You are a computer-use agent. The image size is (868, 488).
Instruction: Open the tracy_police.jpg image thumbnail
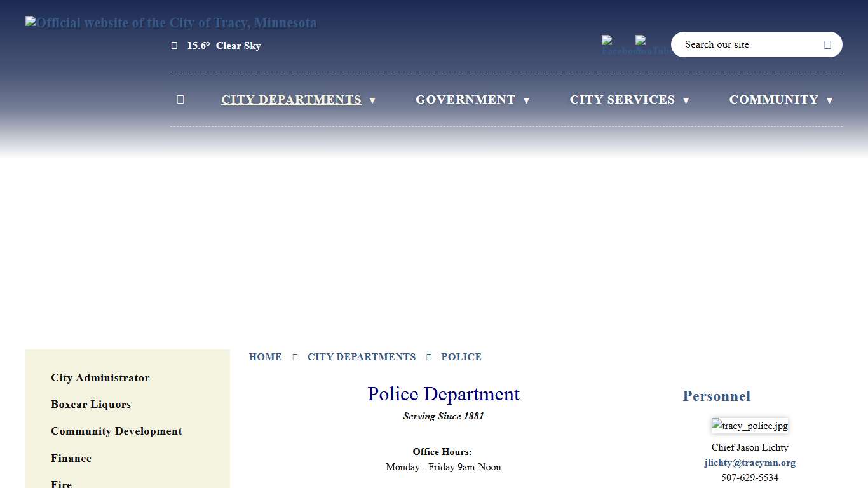(750, 426)
